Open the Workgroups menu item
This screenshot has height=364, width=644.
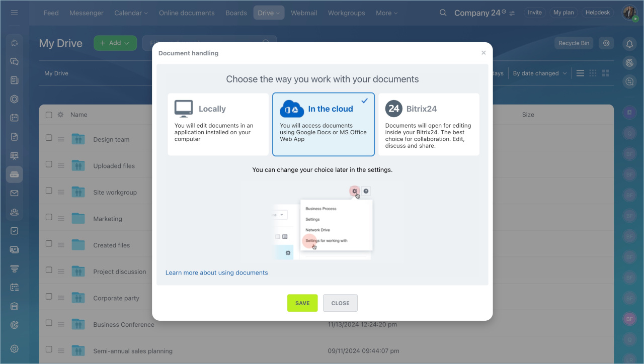[347, 13]
